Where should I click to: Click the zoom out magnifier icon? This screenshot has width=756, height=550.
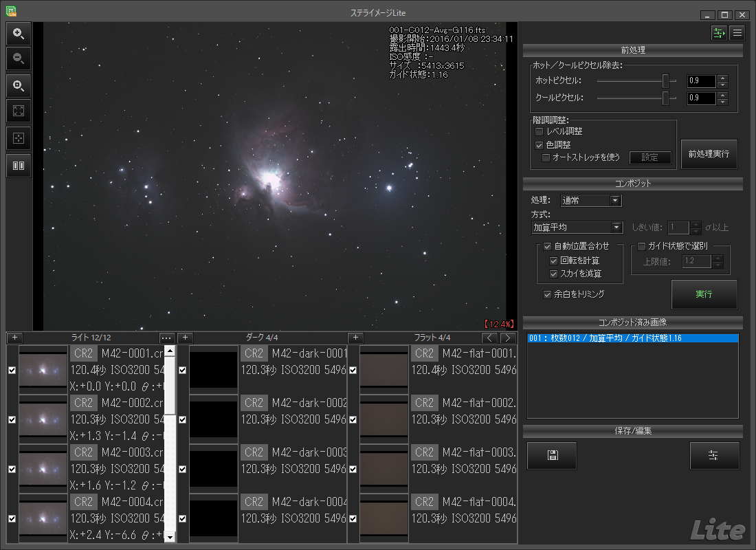[x=19, y=59]
